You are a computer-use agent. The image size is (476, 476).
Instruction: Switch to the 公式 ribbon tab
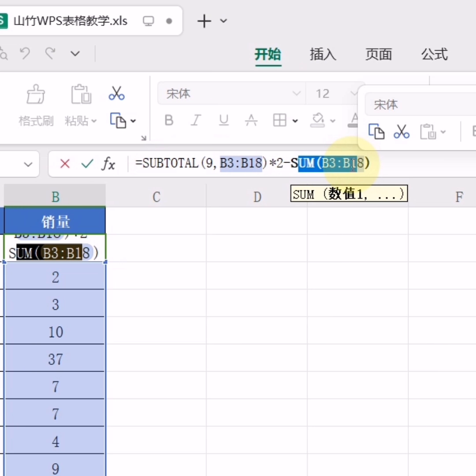point(435,55)
